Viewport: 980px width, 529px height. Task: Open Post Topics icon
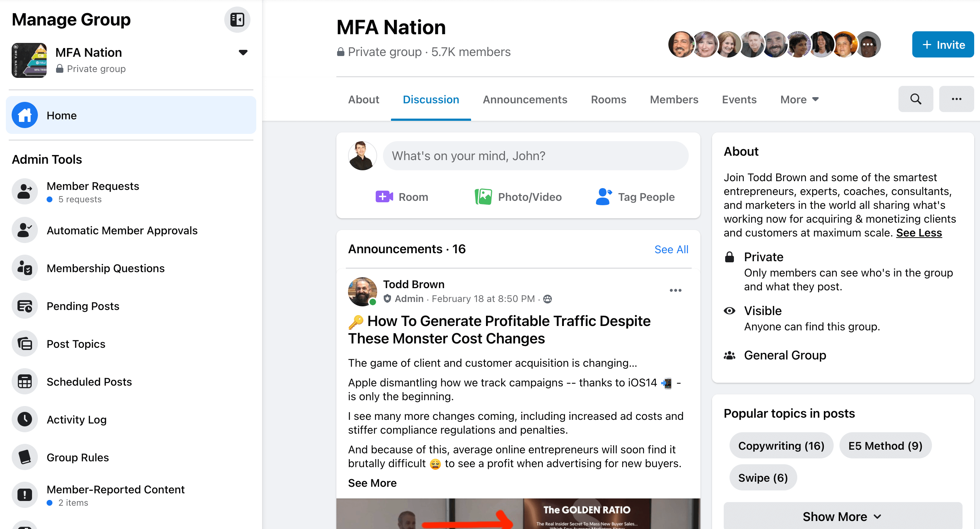[x=25, y=344]
